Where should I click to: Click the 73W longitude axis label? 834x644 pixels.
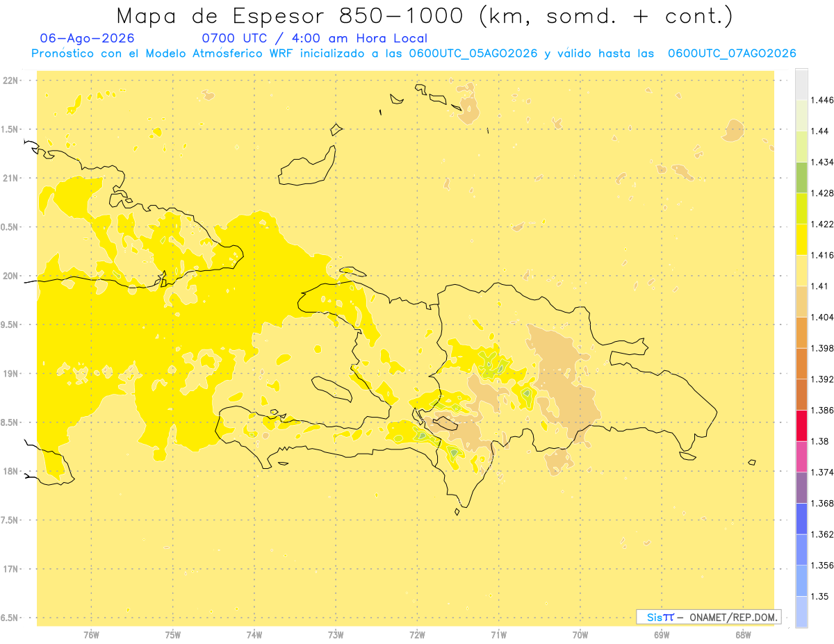[336, 635]
